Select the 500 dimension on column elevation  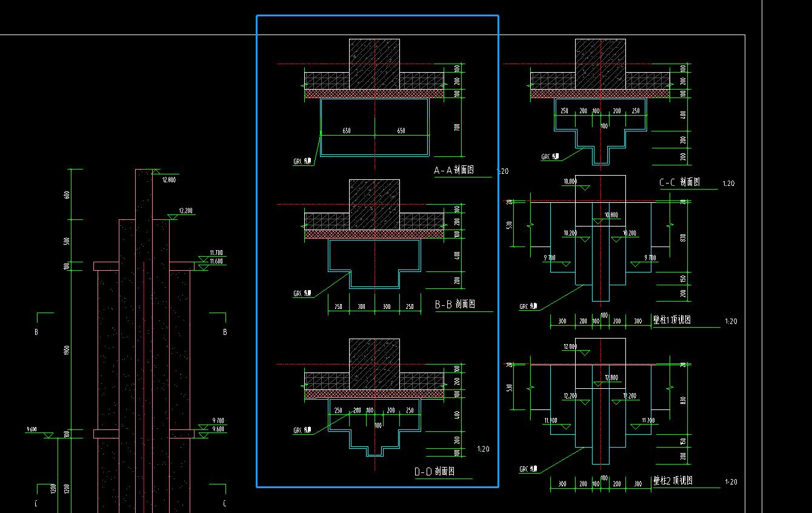(67, 241)
